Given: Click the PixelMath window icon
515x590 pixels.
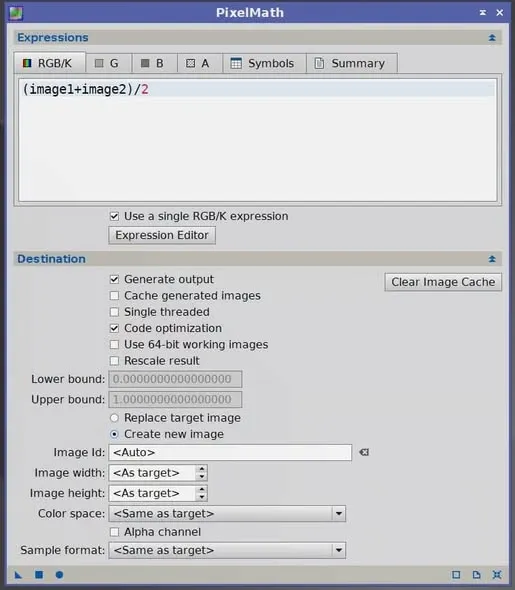Looking at the screenshot, I should pos(16,13).
